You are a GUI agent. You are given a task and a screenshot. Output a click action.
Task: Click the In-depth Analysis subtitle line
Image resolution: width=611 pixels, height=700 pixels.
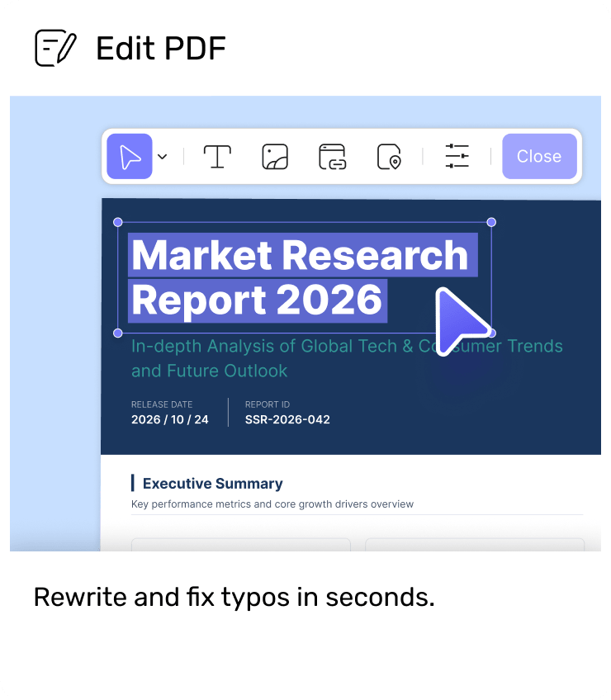(x=347, y=347)
